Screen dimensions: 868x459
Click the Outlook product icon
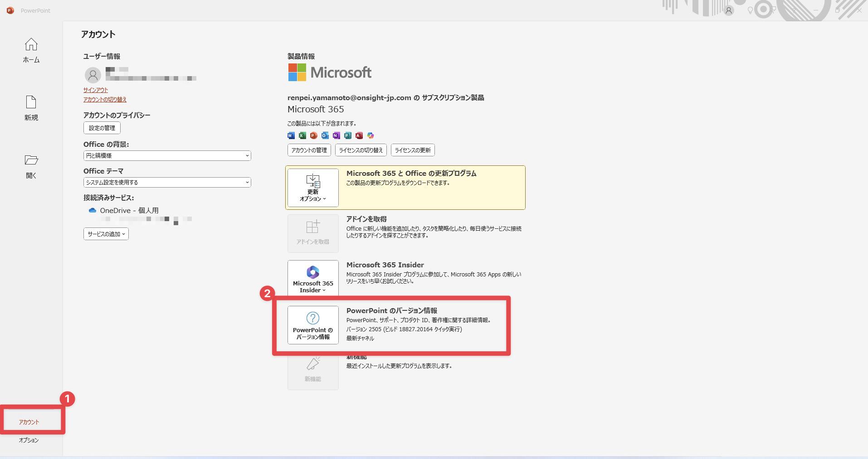pos(325,135)
